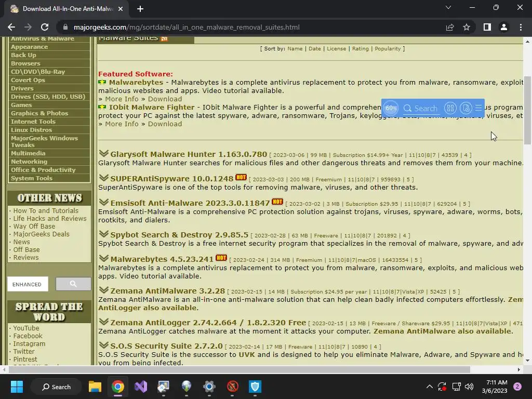
Task: Click the address bar URL
Action: [187, 27]
